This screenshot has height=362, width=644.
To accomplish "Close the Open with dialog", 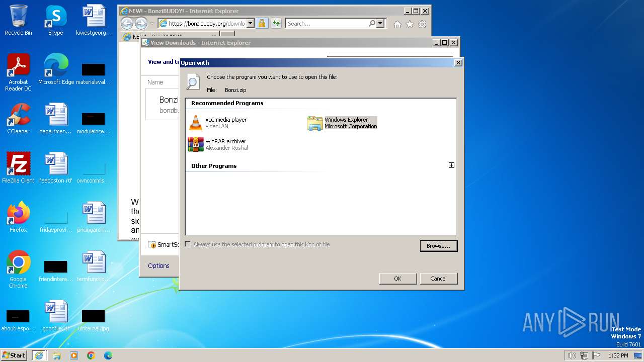I will (458, 63).
